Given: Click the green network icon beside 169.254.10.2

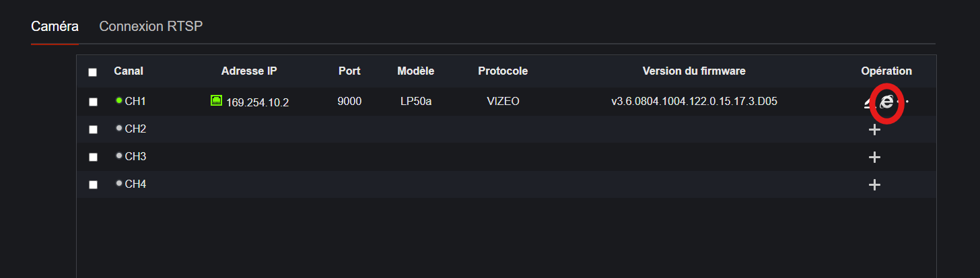Looking at the screenshot, I should [216, 101].
